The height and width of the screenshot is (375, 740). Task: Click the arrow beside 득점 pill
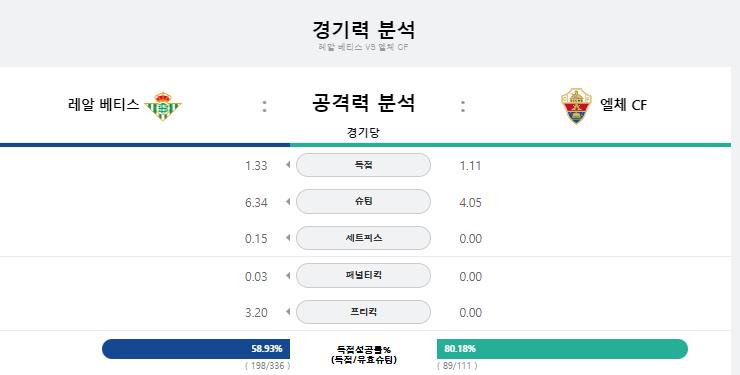[x=288, y=165]
